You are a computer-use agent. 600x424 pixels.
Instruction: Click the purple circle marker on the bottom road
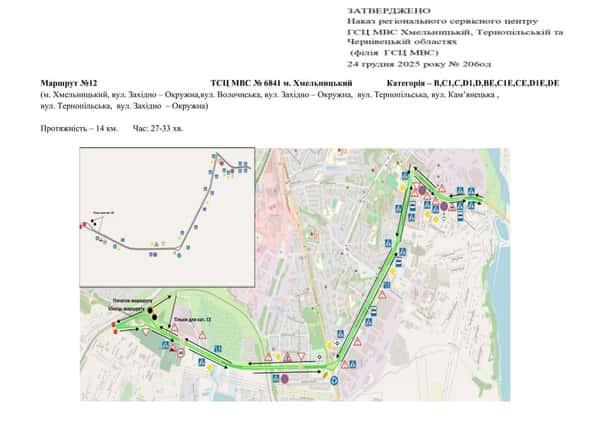click(284, 379)
